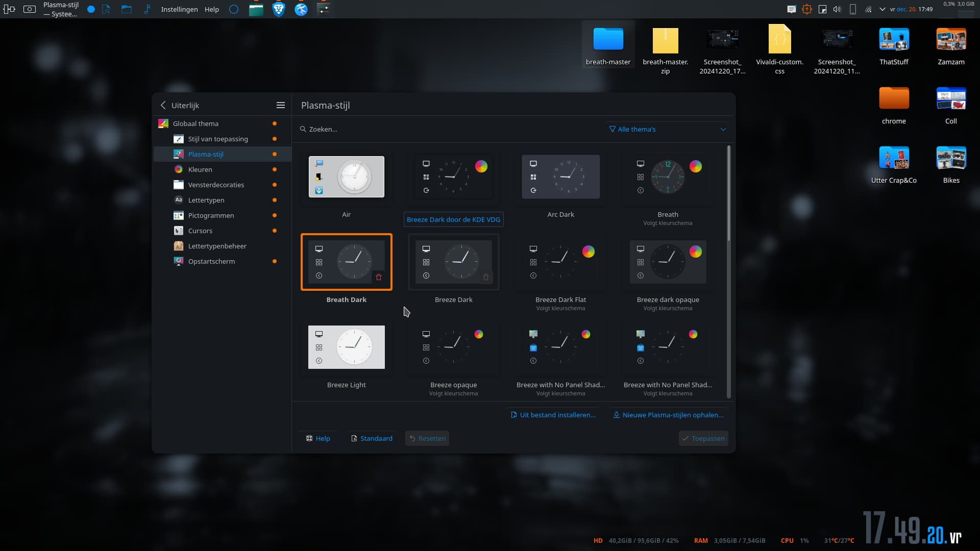Open the phone KDE Connect tray icon
Image resolution: width=980 pixels, height=551 pixels.
852,9
